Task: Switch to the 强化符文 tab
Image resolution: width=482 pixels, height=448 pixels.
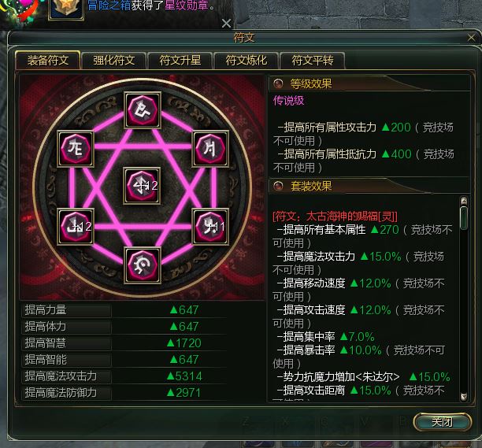Action: 114,61
